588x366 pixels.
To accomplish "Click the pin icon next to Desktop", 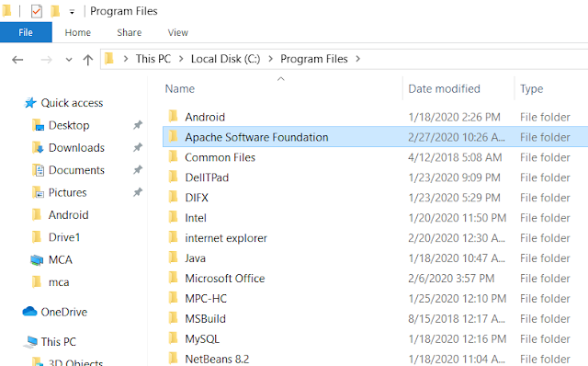I will click(138, 125).
